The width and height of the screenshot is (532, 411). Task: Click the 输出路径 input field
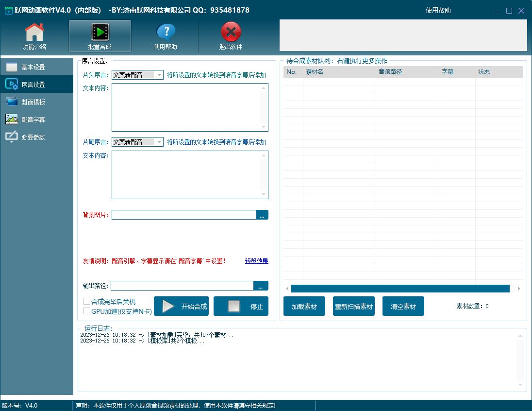tap(183, 286)
